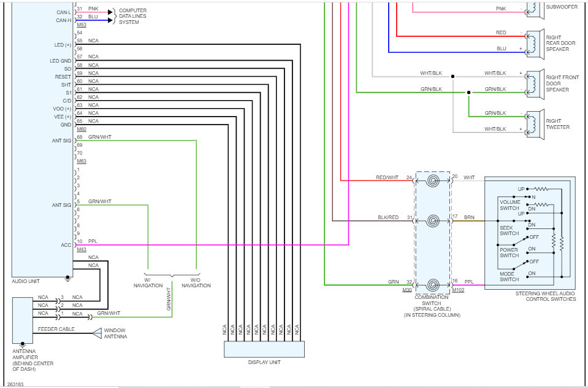Click the Antenna Amplifier box

point(23,320)
